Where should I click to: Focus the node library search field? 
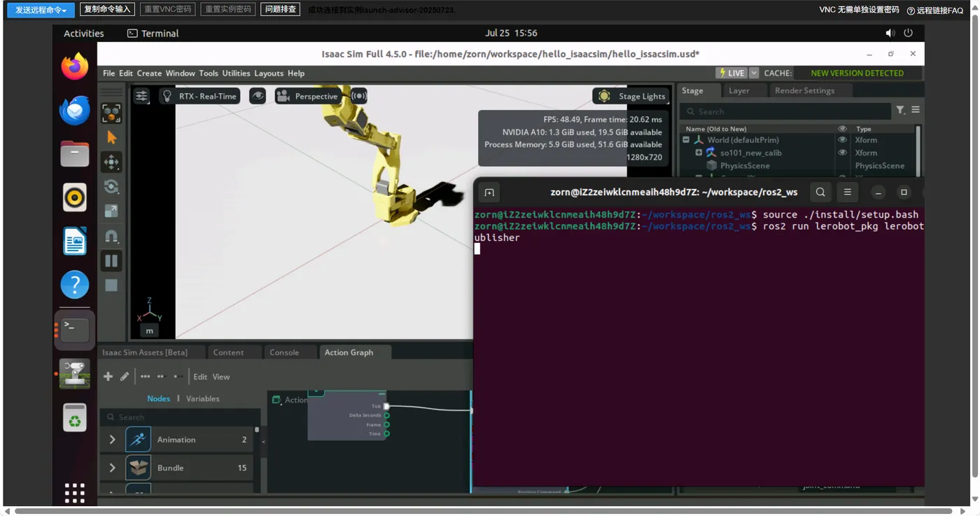181,417
